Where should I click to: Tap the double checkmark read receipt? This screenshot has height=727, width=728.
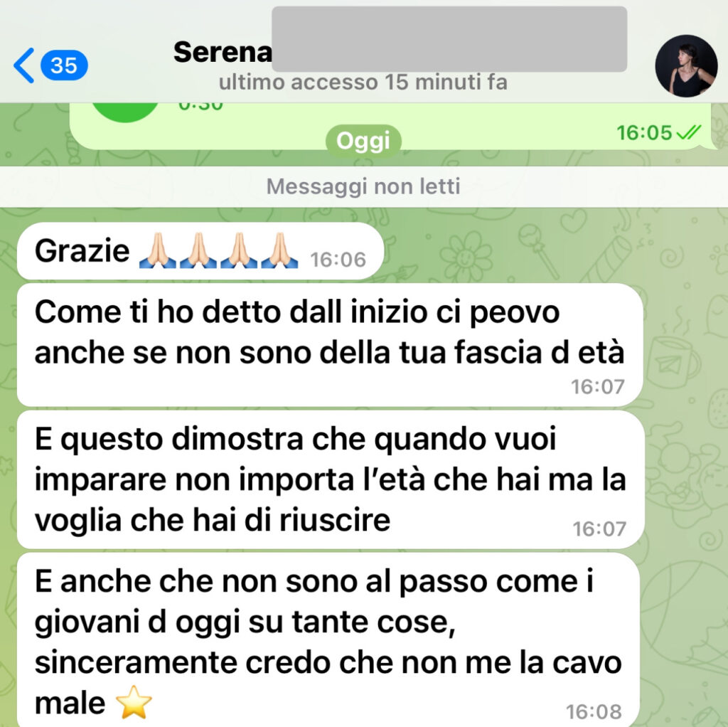pyautogui.click(x=688, y=133)
